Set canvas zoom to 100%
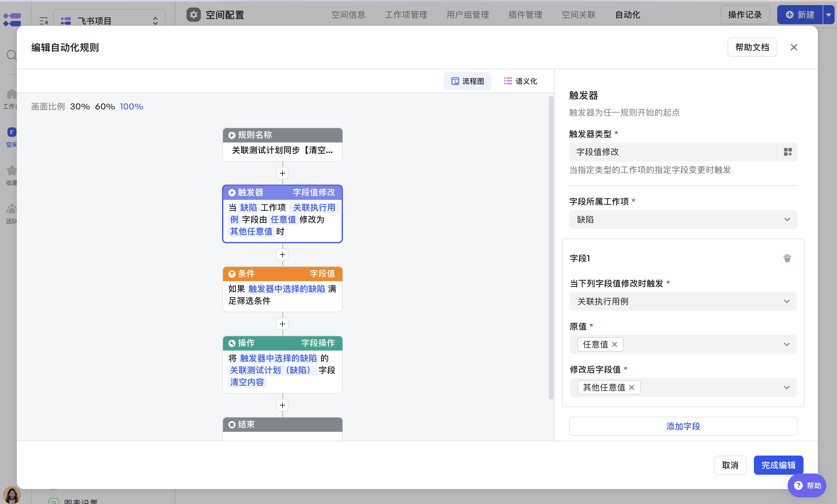The height and width of the screenshot is (504, 837). coord(132,107)
